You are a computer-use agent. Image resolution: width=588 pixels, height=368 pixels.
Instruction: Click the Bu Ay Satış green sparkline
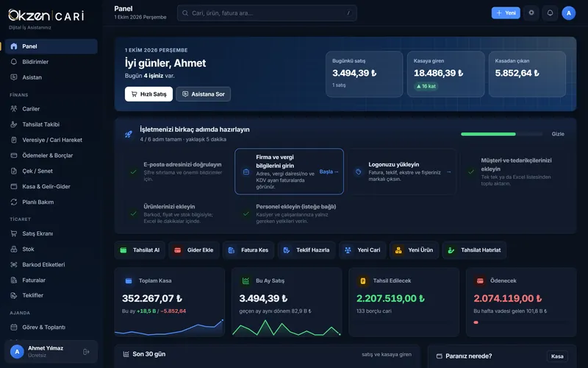(286, 328)
